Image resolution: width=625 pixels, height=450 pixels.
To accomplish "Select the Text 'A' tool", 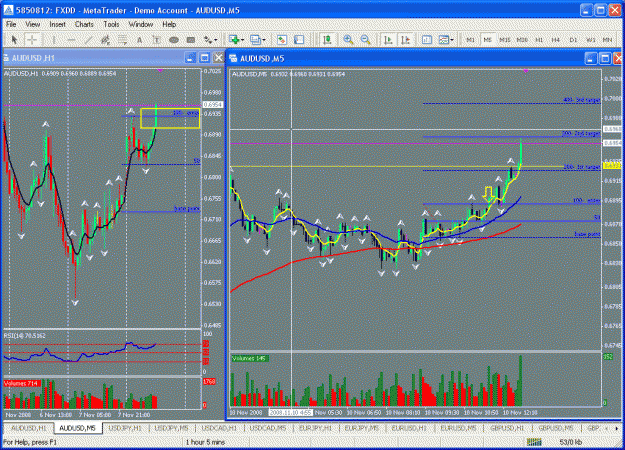I will click(140, 40).
